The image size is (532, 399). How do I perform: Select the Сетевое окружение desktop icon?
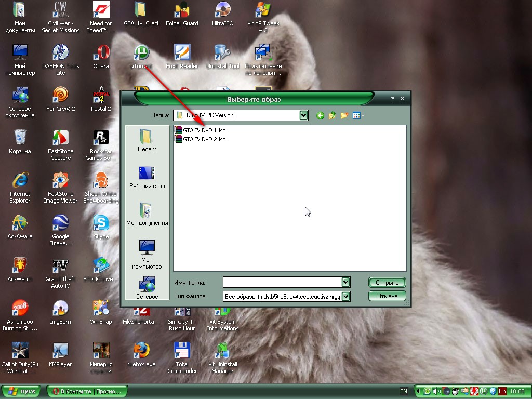[x=20, y=103]
